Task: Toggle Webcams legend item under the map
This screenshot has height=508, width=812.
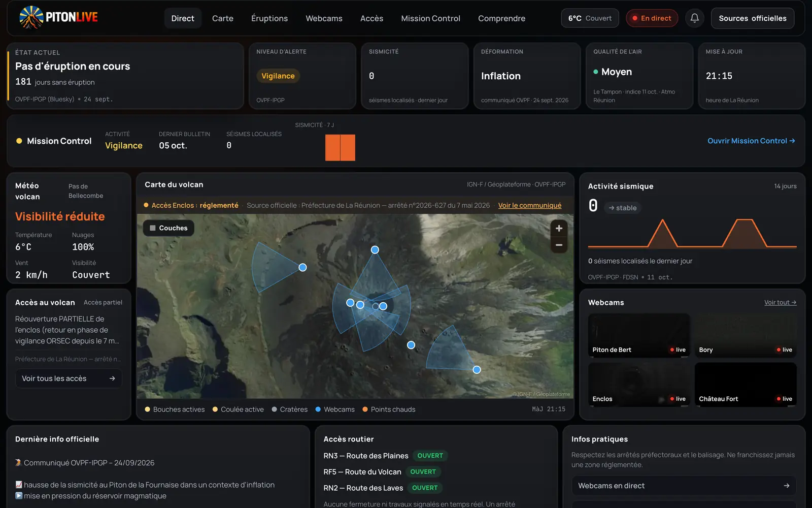Action: point(335,409)
